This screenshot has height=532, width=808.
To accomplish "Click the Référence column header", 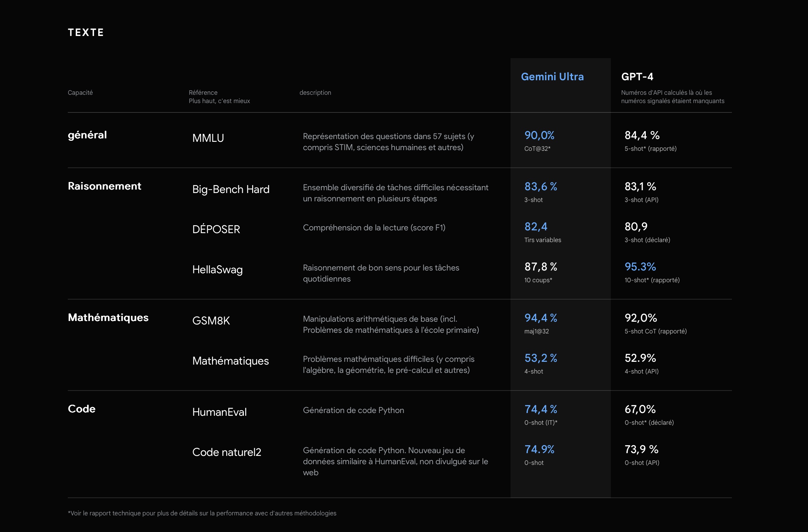I will 203,93.
